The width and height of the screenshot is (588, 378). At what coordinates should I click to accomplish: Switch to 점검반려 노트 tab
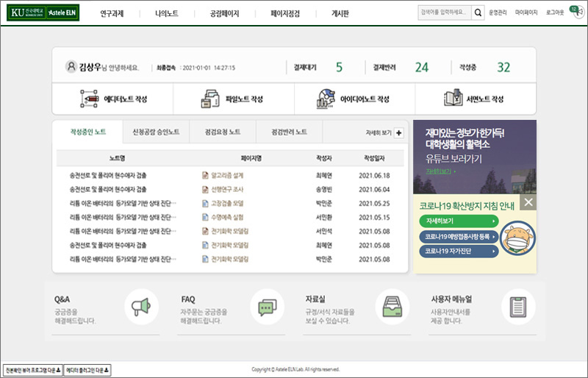click(x=289, y=132)
